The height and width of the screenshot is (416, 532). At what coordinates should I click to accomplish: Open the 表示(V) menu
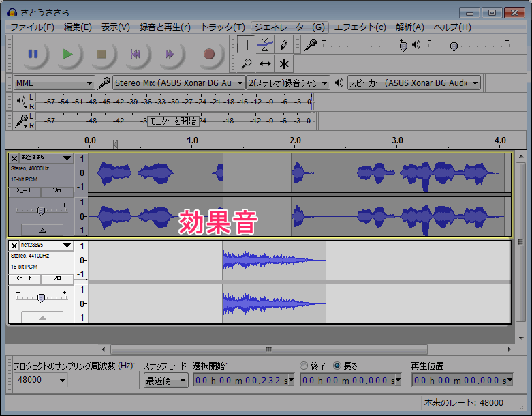pos(115,27)
